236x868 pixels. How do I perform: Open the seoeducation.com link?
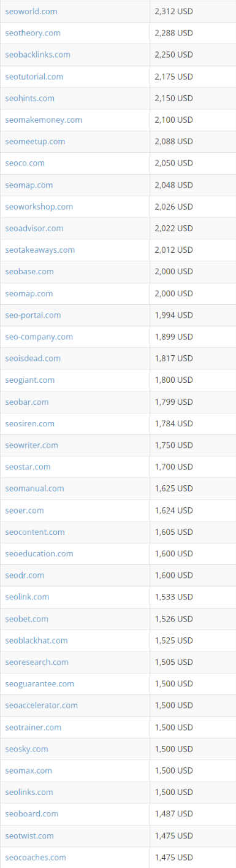tap(39, 553)
